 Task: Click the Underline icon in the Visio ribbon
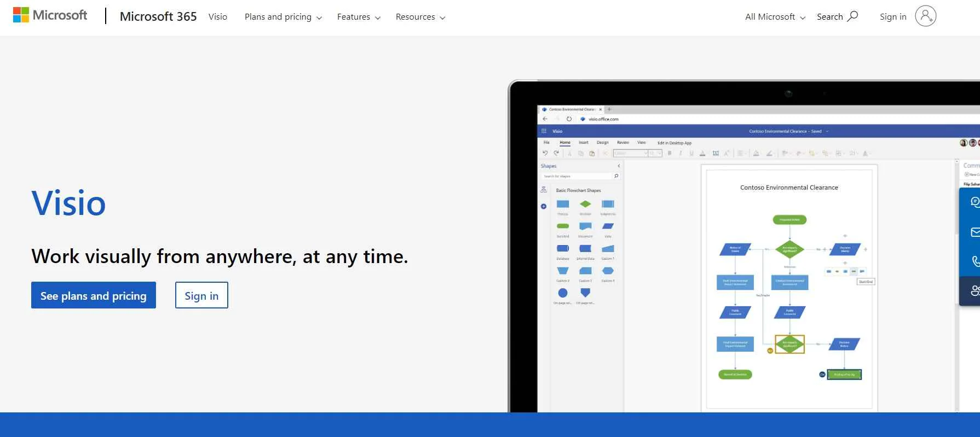[x=691, y=154]
